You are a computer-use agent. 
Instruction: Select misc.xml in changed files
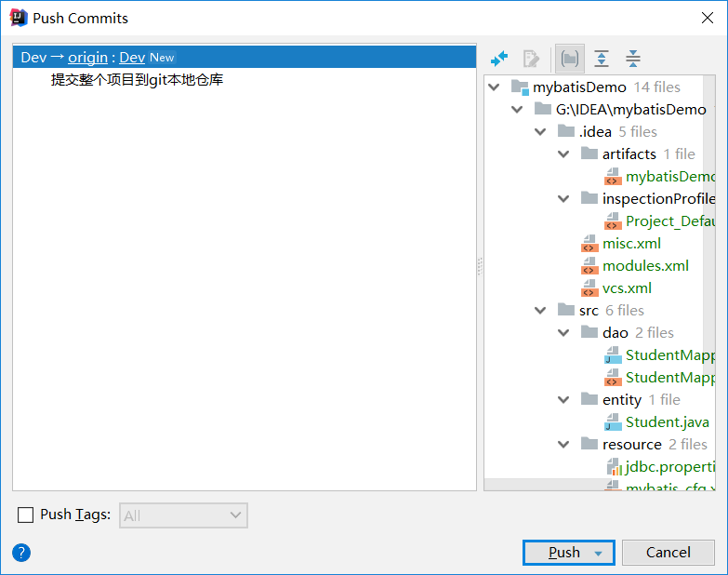tap(631, 244)
